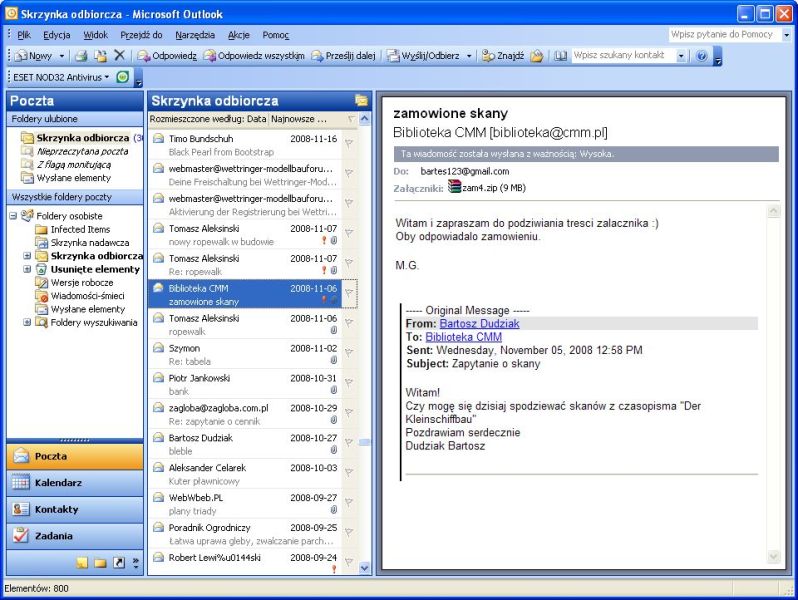
Task: Toggle follow-up flag on Szymon message
Action: tap(349, 354)
